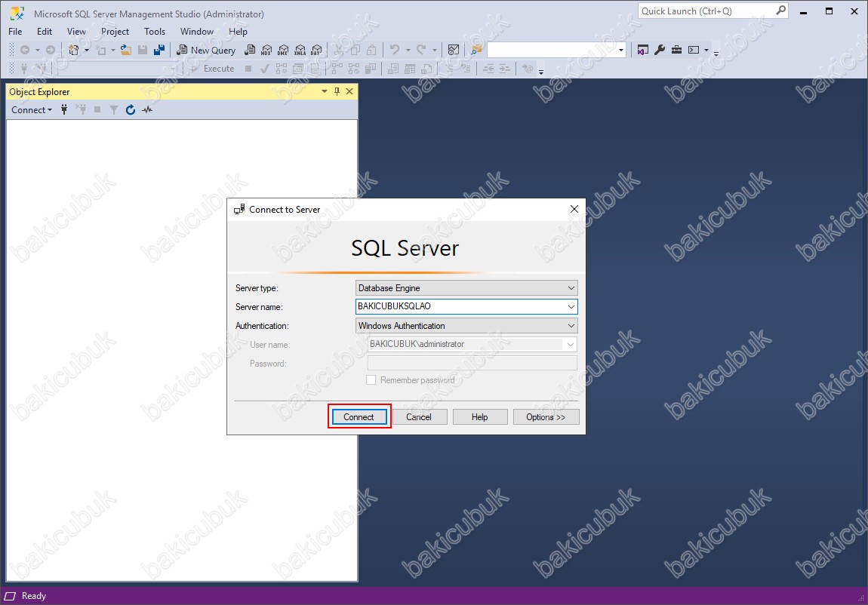Open the Connect dropdown in Object Explorer
868x605 pixels.
pyautogui.click(x=32, y=109)
